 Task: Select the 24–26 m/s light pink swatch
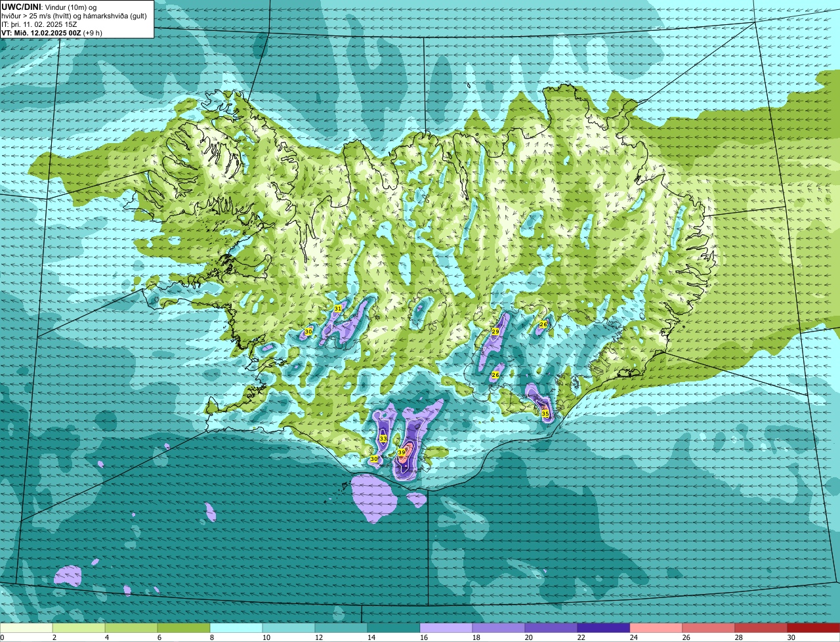point(656,628)
